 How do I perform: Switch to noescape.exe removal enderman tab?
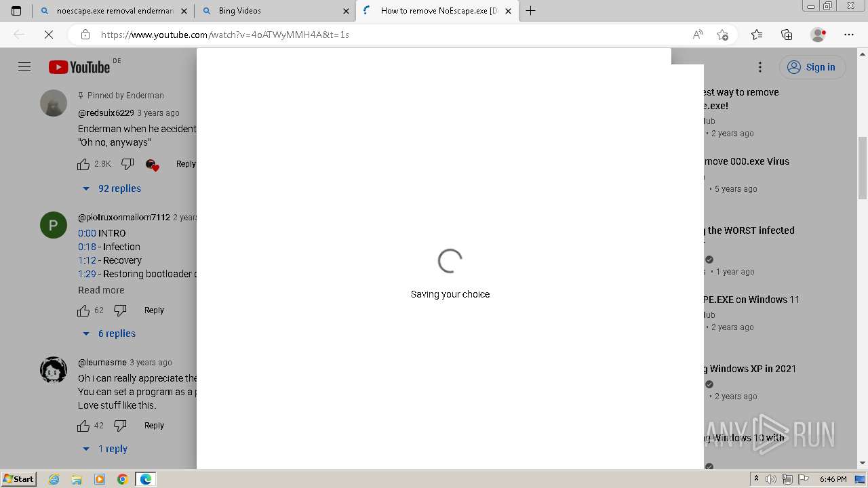[x=113, y=11]
